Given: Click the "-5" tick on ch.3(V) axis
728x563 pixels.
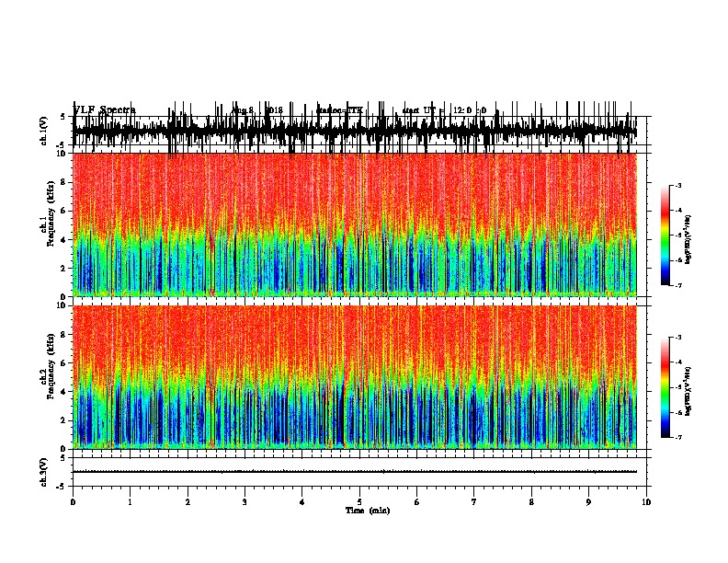Looking at the screenshot, I should [x=61, y=487].
